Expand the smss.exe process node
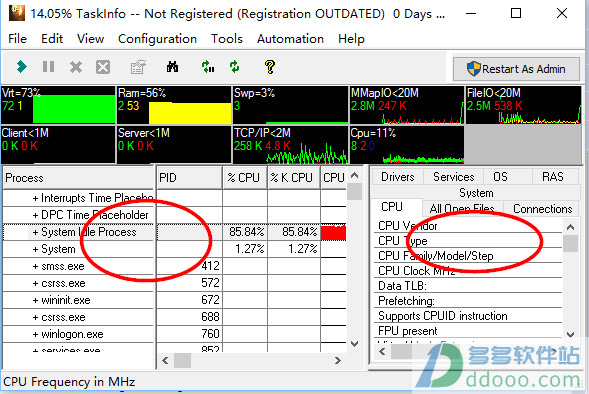589x394 pixels. point(35,267)
